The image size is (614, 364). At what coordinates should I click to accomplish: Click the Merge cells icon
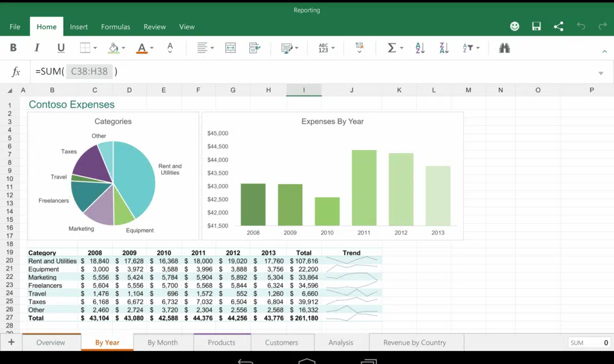click(230, 48)
